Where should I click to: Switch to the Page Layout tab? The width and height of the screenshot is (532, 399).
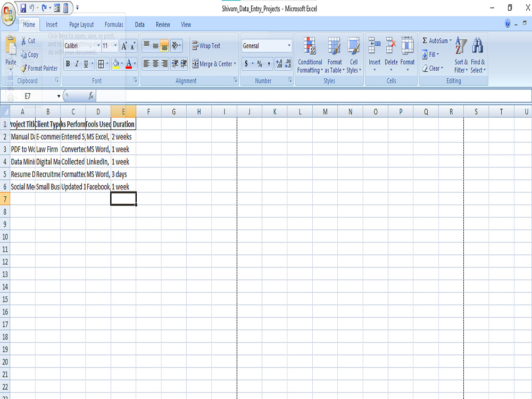(81, 24)
